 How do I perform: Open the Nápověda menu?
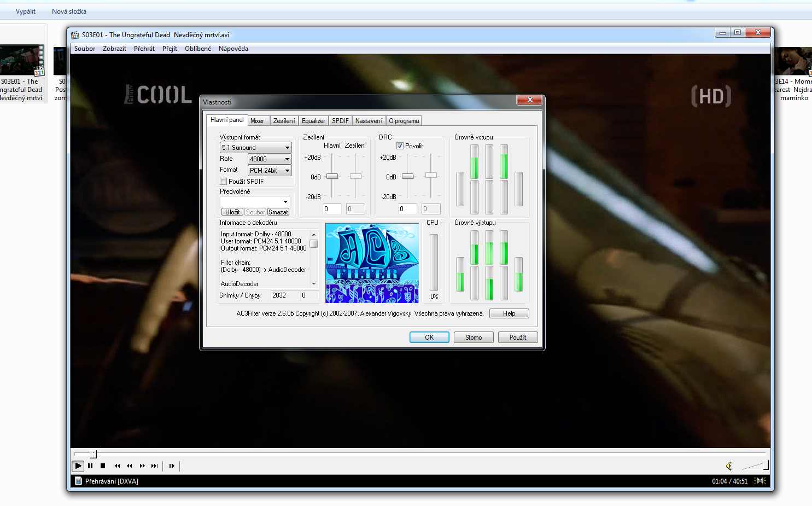pyautogui.click(x=233, y=49)
